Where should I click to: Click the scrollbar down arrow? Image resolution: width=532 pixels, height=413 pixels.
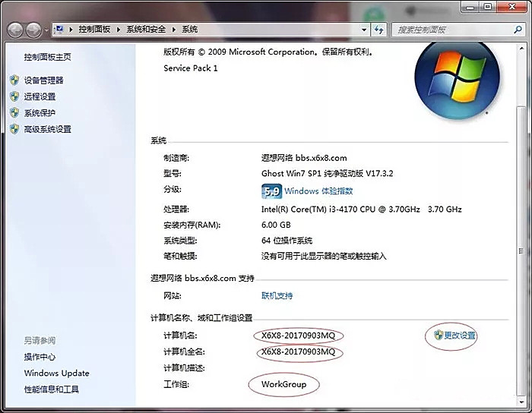pos(521,402)
